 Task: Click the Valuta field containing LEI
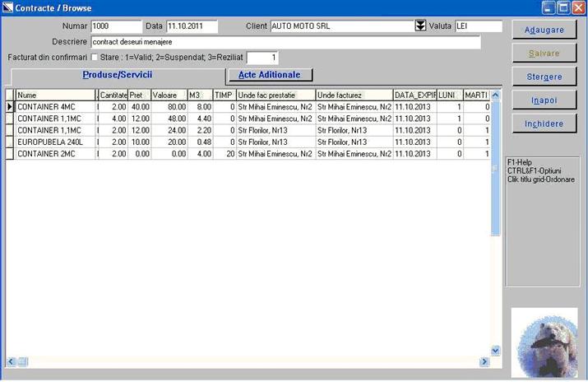(478, 26)
